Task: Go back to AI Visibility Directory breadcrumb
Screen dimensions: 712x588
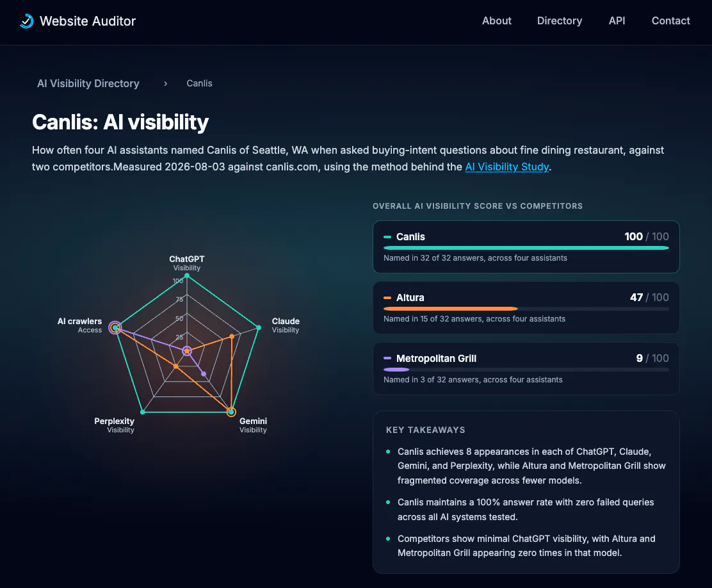Action: click(x=88, y=84)
